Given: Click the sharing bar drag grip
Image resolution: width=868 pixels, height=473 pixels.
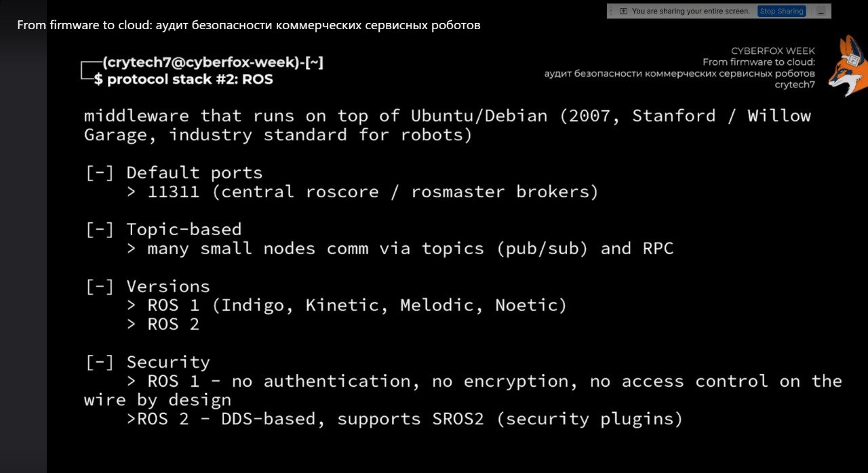Looking at the screenshot, I should click(x=612, y=12).
